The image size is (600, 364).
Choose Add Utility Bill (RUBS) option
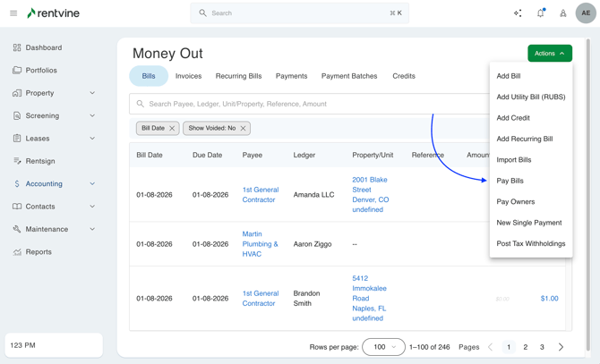pyautogui.click(x=530, y=97)
